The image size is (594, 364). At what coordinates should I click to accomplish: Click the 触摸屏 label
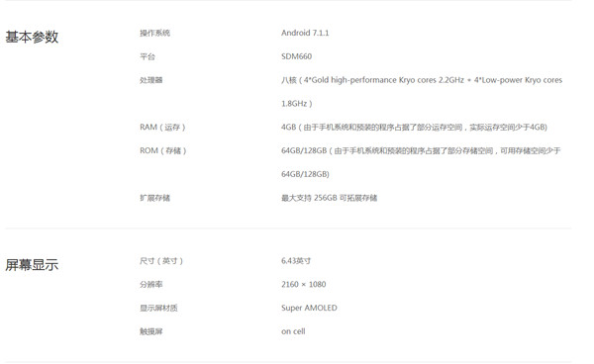tap(151, 331)
